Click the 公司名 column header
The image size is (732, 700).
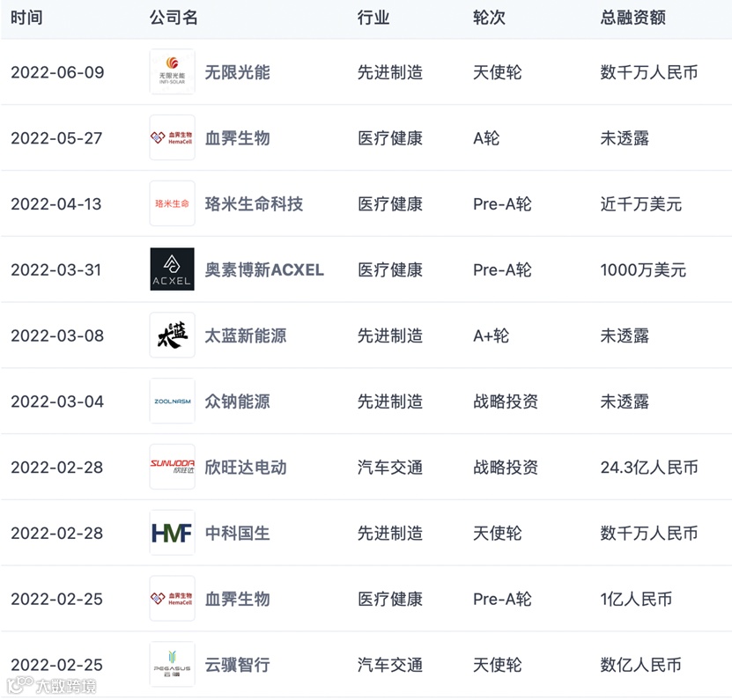[174, 18]
